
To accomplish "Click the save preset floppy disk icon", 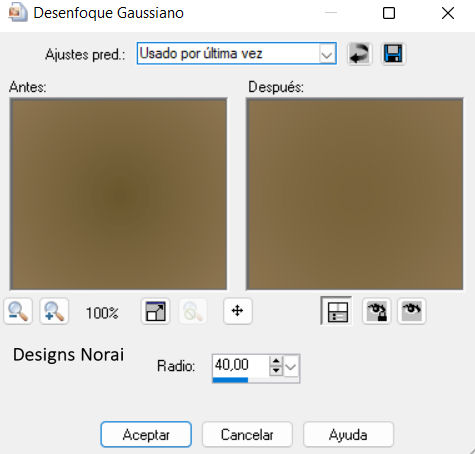I will pos(393,54).
